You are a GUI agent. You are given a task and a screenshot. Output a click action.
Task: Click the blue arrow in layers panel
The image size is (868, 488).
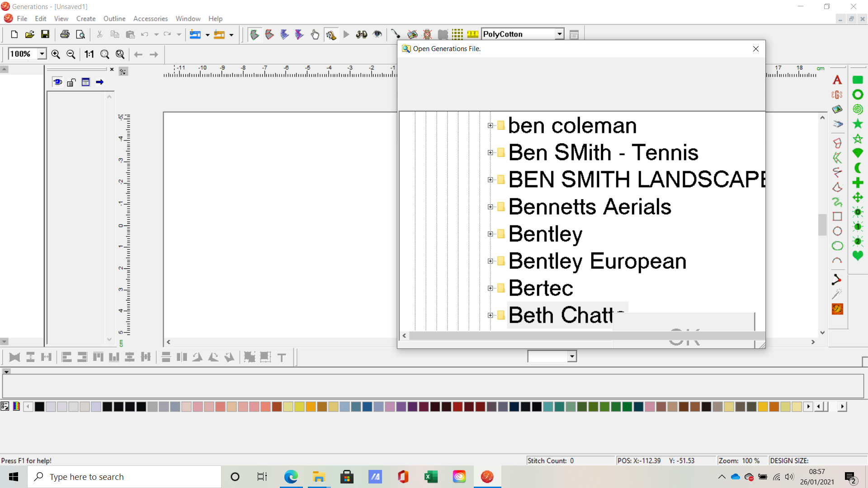click(100, 82)
